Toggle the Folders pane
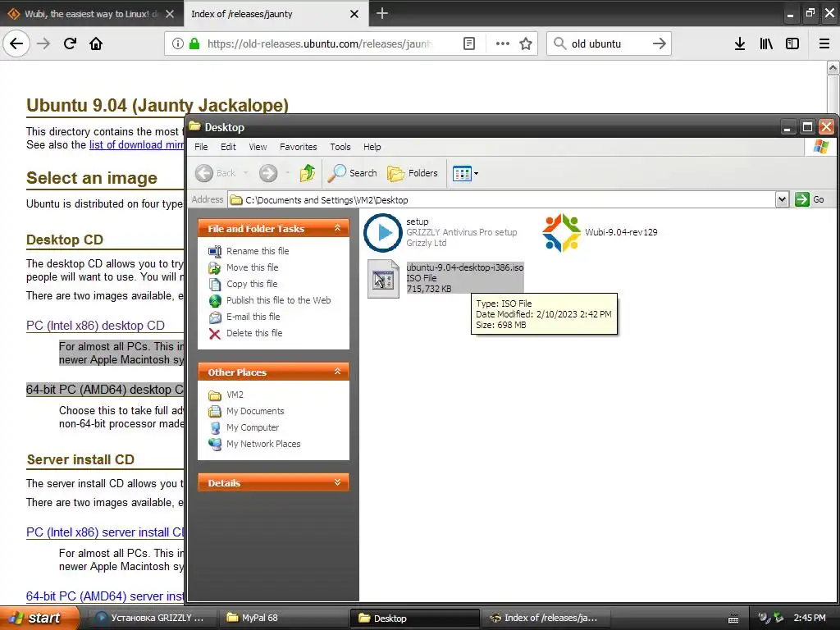This screenshot has width=840, height=630. point(413,173)
